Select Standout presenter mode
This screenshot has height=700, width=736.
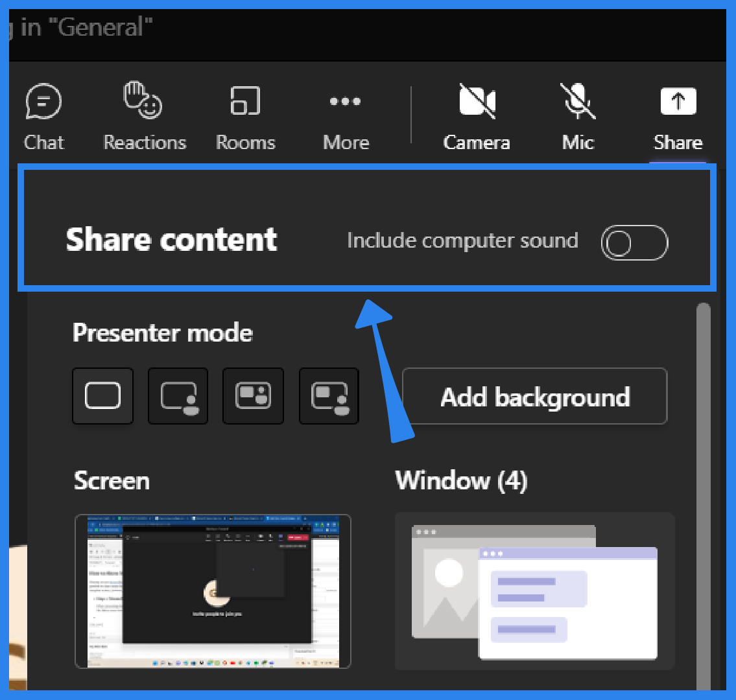pyautogui.click(x=178, y=396)
